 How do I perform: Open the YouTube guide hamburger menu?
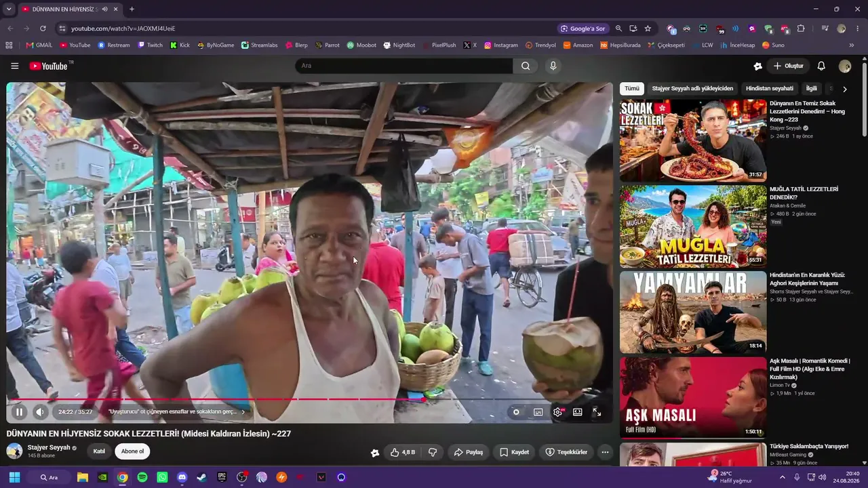[14, 66]
